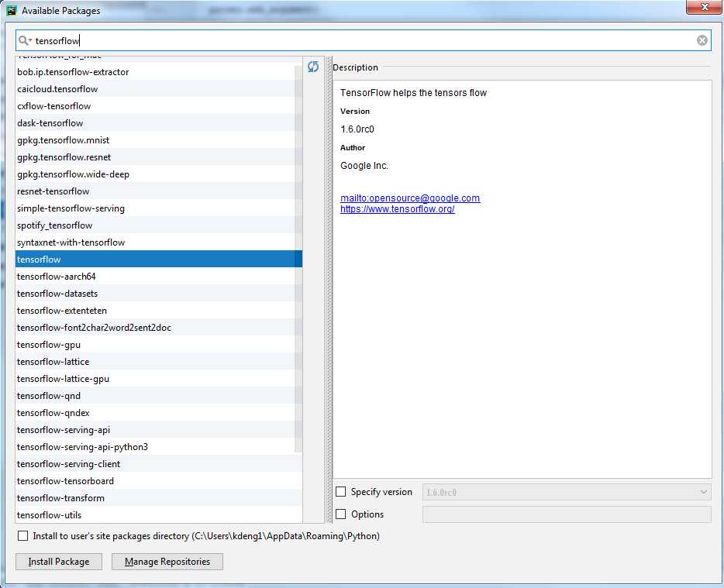Select the highlighted tensorflow package
724x588 pixels.
(159, 260)
